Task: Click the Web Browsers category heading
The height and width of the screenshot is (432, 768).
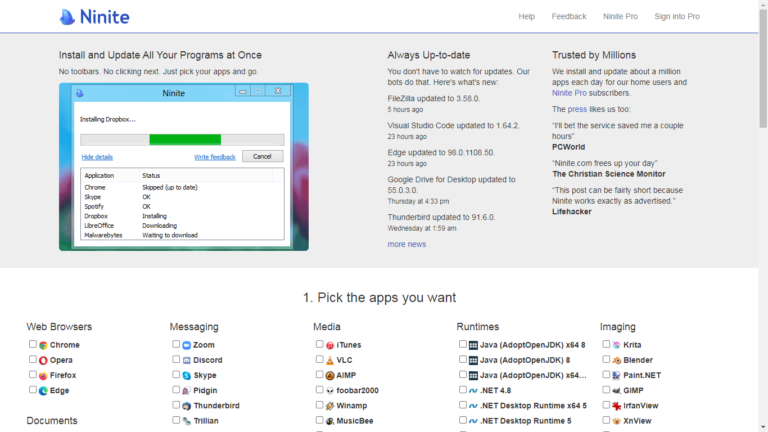Action: 59,327
